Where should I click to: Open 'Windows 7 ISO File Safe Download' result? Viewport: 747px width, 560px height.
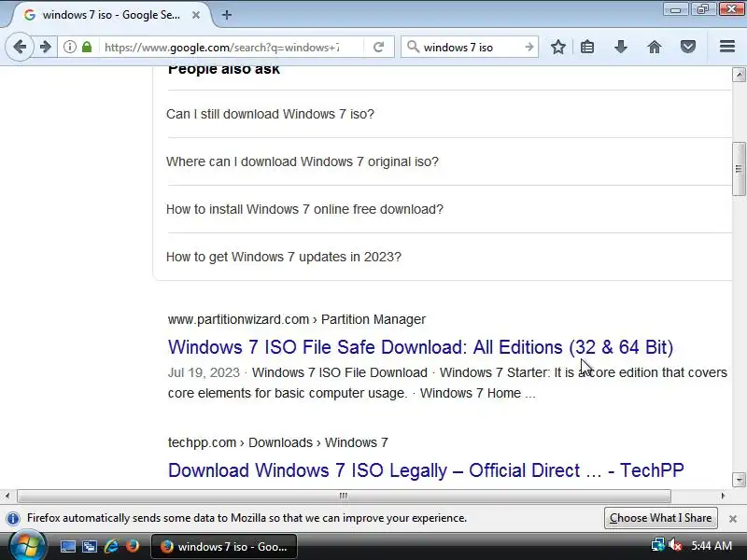click(x=421, y=347)
